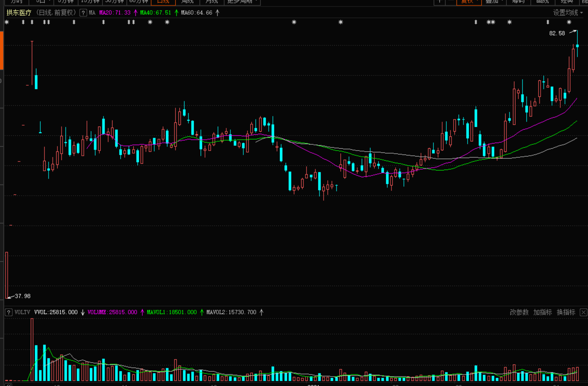588x386 pixels.
Task: Open the MA indicator help question-mark icon
Action: point(83,13)
